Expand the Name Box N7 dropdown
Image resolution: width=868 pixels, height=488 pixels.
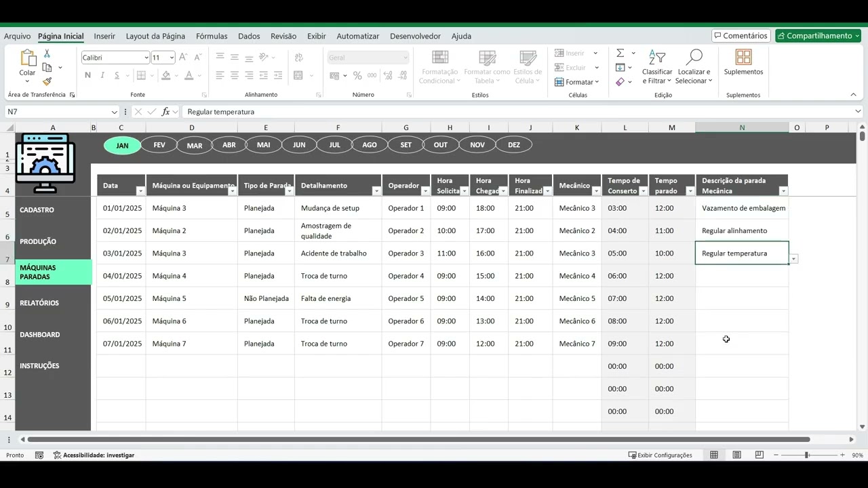click(114, 112)
